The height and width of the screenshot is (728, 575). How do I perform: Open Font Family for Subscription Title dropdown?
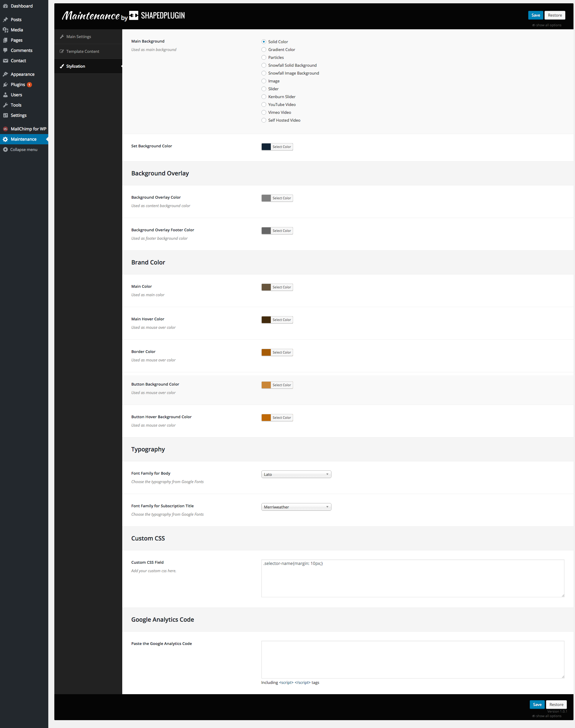(296, 507)
